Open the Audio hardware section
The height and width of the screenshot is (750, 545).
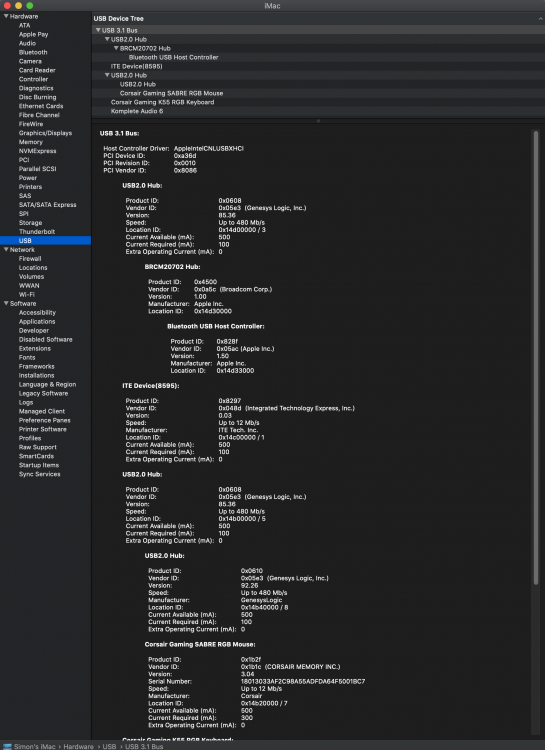pyautogui.click(x=27, y=43)
